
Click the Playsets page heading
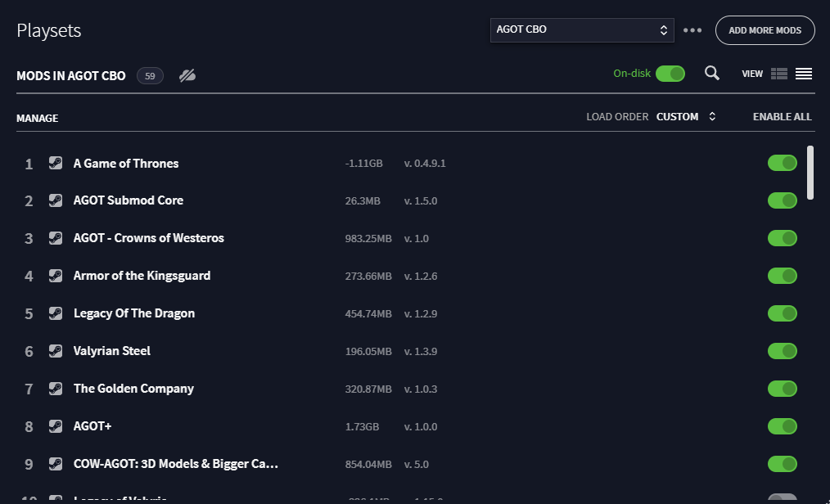click(x=48, y=30)
